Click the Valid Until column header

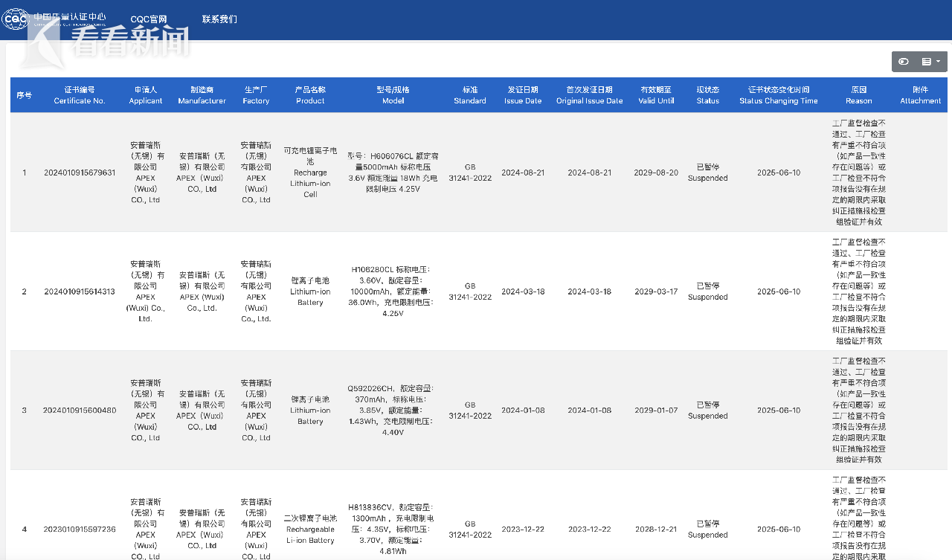click(x=656, y=95)
